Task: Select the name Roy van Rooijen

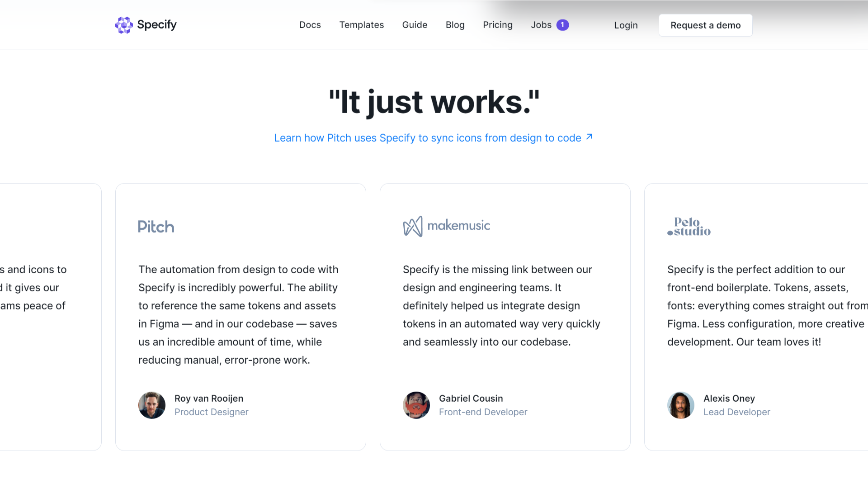Action: click(x=209, y=399)
